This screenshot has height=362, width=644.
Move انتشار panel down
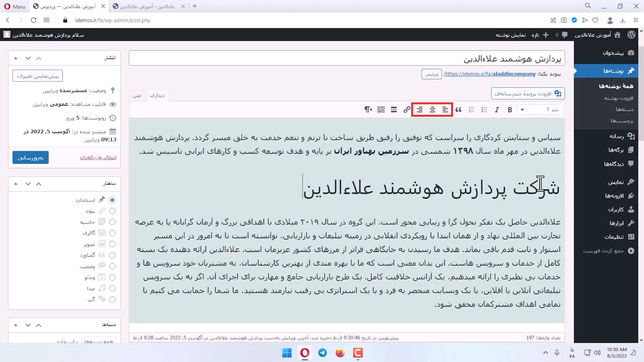pyautogui.click(x=28, y=58)
